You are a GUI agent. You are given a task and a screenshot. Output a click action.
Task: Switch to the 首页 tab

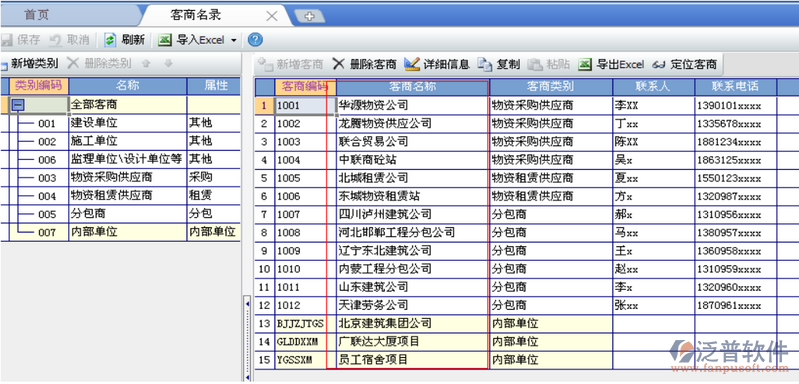pos(37,15)
